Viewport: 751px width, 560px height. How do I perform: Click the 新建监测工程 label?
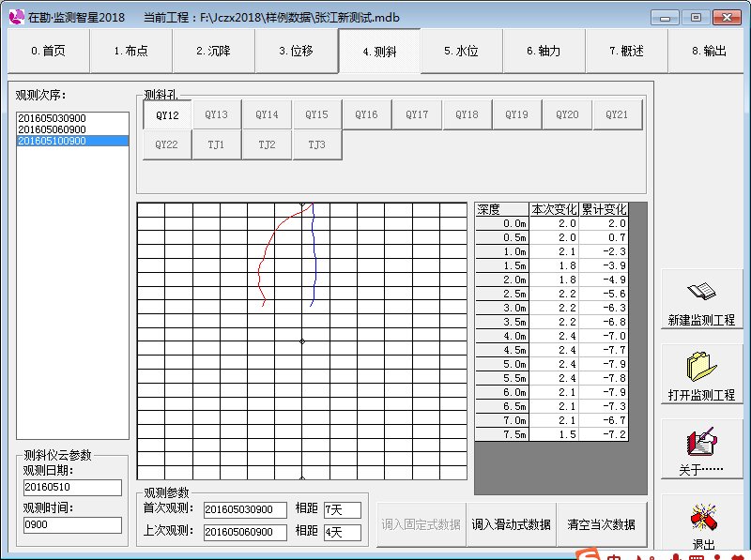pos(701,320)
